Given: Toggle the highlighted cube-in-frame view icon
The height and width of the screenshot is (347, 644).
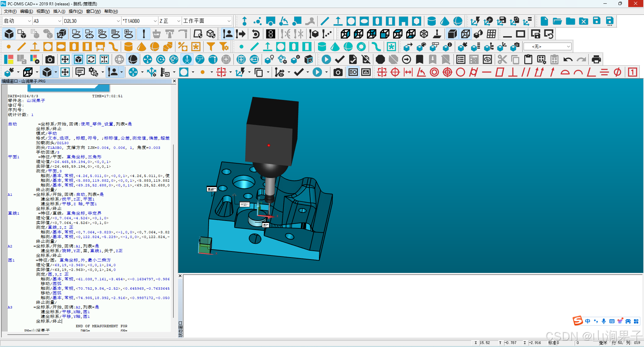Looking at the screenshot, I should tap(78, 60).
